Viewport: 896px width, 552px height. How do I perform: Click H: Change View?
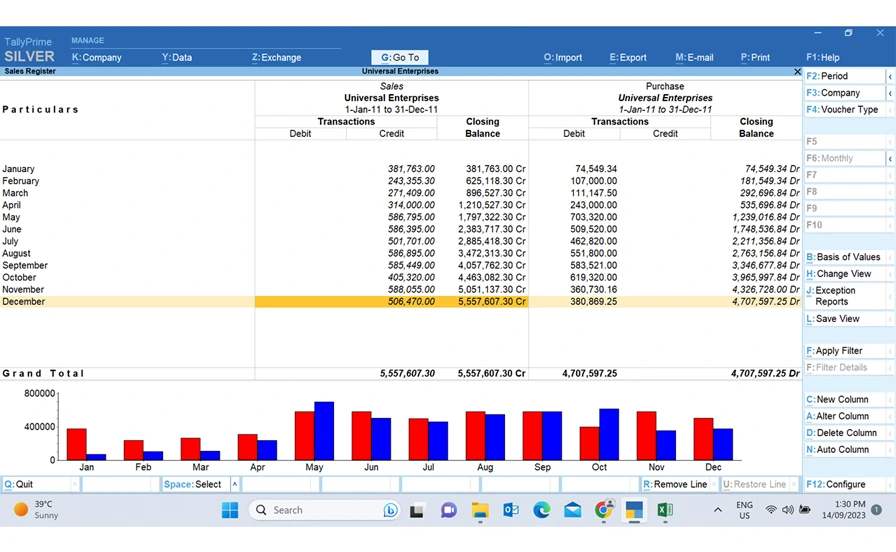tap(847, 274)
